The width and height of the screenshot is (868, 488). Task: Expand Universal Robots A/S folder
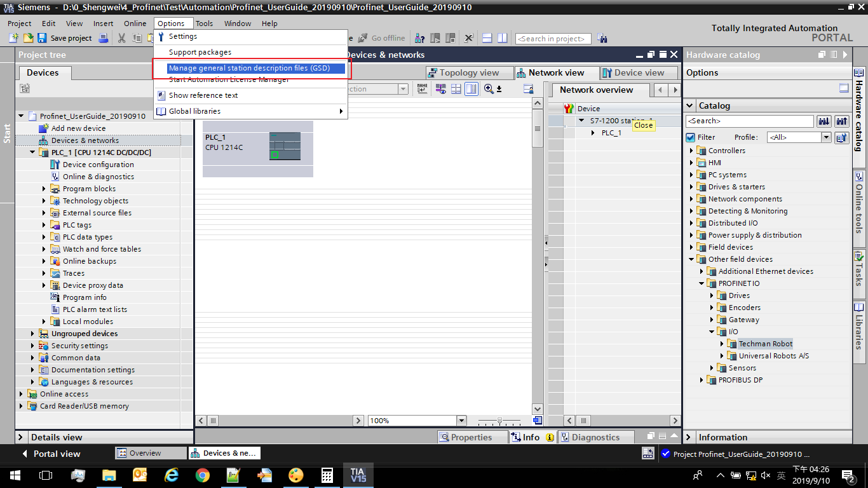click(x=722, y=356)
